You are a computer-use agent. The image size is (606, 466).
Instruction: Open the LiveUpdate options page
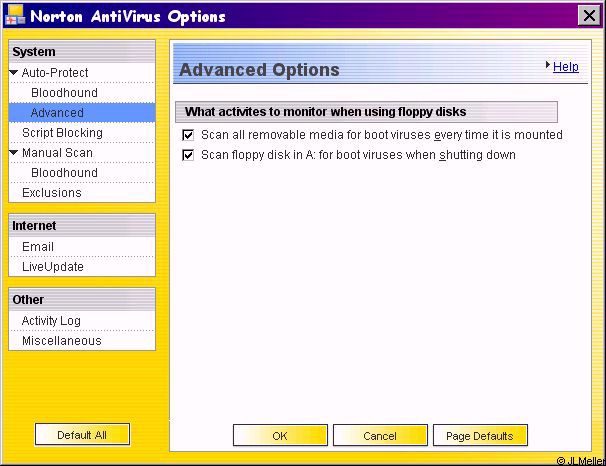click(53, 267)
